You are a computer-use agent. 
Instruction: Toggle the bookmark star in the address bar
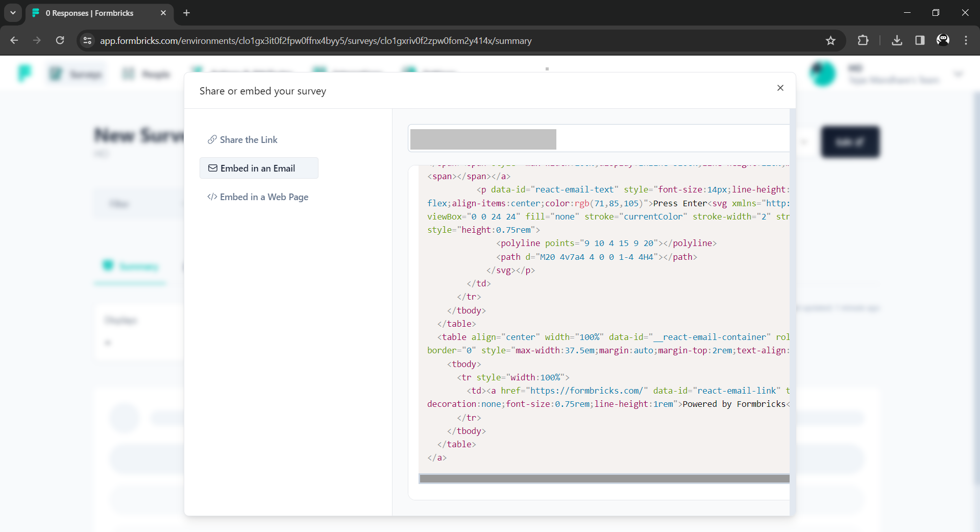pos(830,40)
